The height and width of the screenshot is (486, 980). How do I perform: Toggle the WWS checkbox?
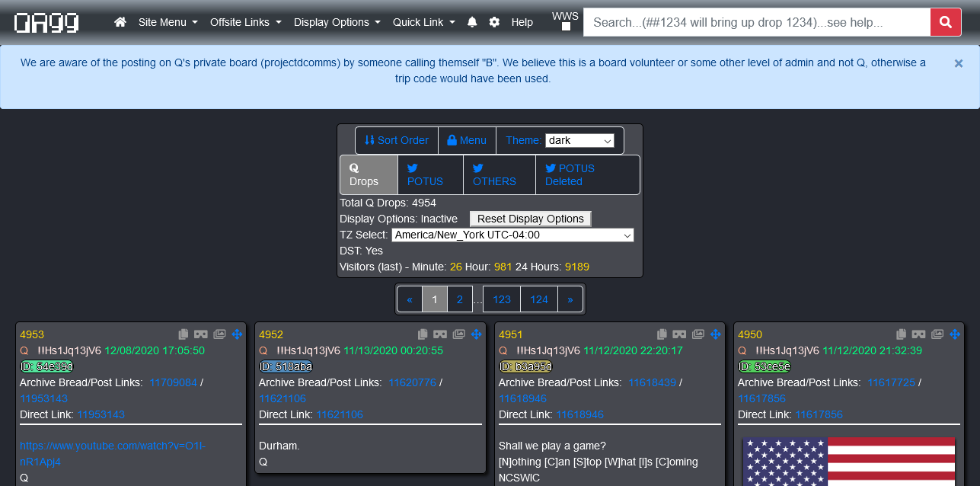click(566, 27)
